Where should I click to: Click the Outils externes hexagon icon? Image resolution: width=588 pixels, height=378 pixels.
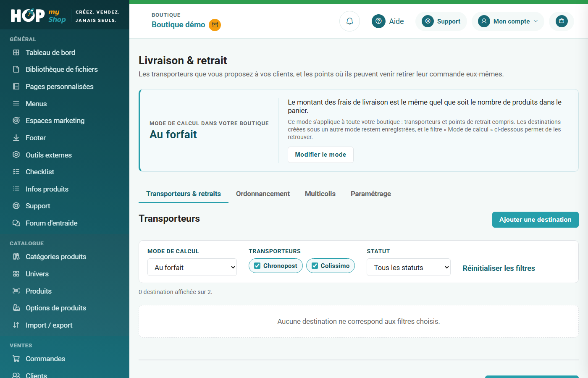pyautogui.click(x=16, y=155)
